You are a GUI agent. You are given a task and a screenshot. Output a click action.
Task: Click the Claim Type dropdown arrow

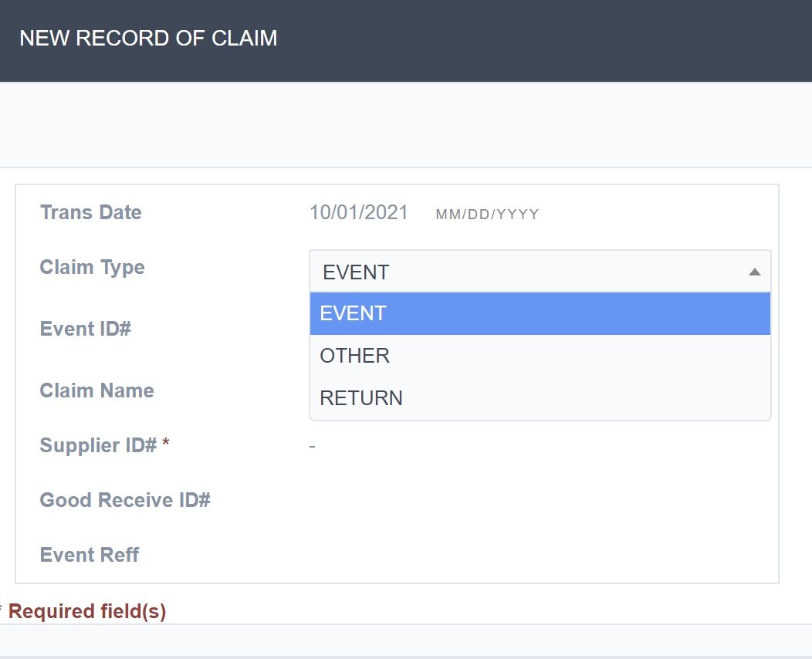click(755, 272)
